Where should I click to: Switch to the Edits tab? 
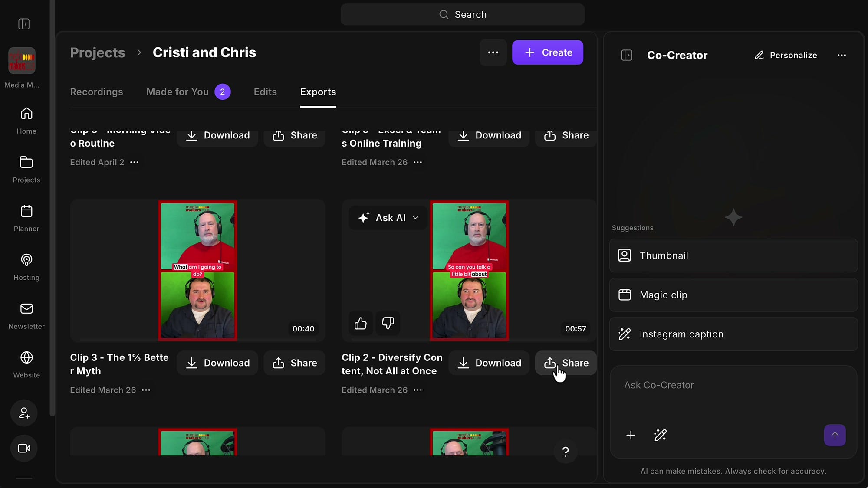point(265,92)
